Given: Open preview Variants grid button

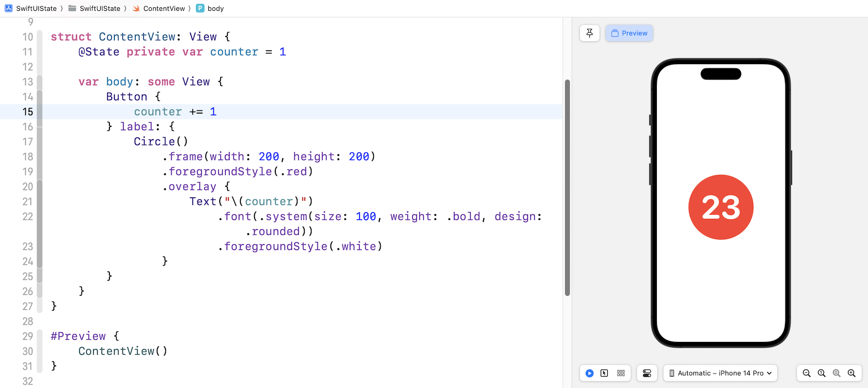Looking at the screenshot, I should click(621, 373).
